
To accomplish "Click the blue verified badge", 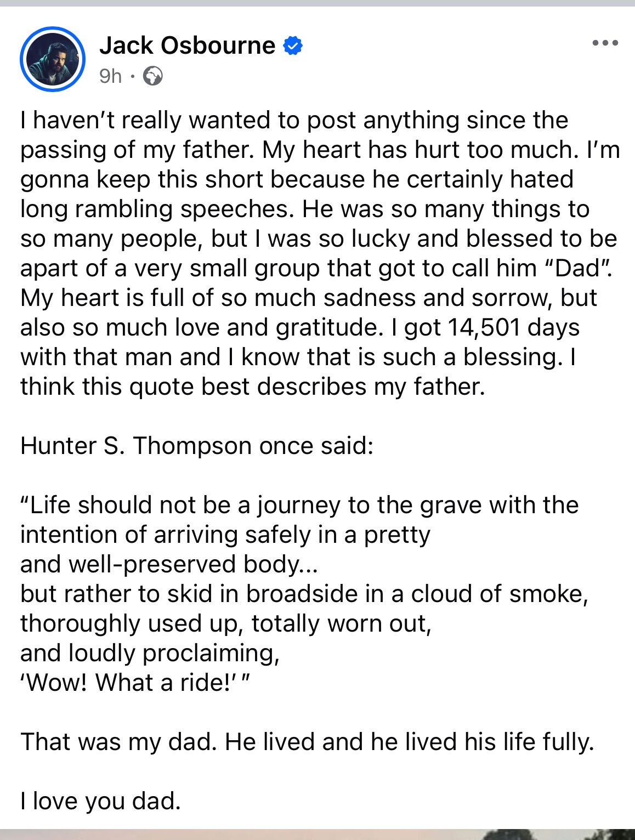I will (x=292, y=46).
